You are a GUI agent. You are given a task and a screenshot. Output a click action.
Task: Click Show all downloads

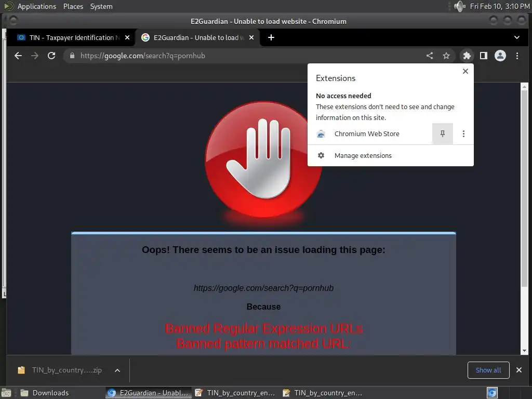[488, 370]
